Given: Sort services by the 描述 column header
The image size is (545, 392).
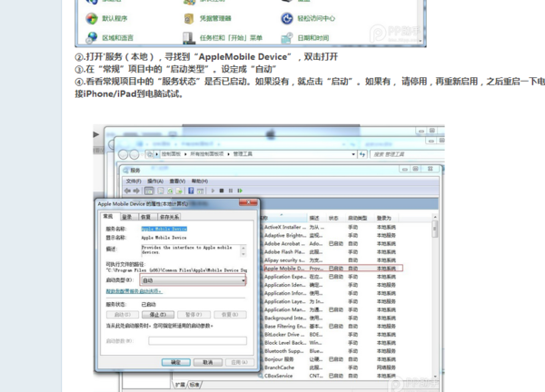Looking at the screenshot, I should pyautogui.click(x=314, y=218).
